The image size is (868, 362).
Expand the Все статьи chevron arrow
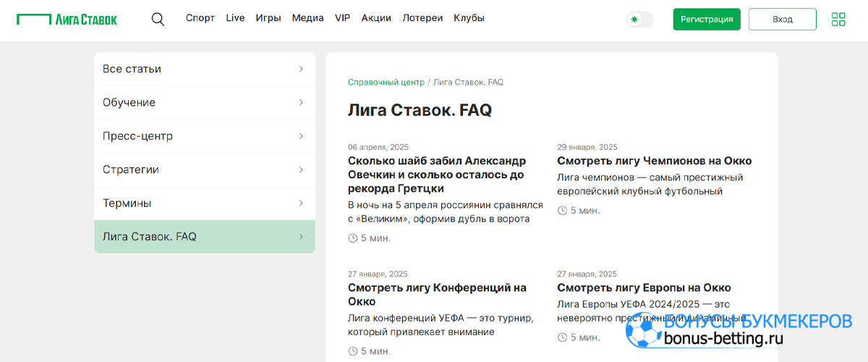301,69
